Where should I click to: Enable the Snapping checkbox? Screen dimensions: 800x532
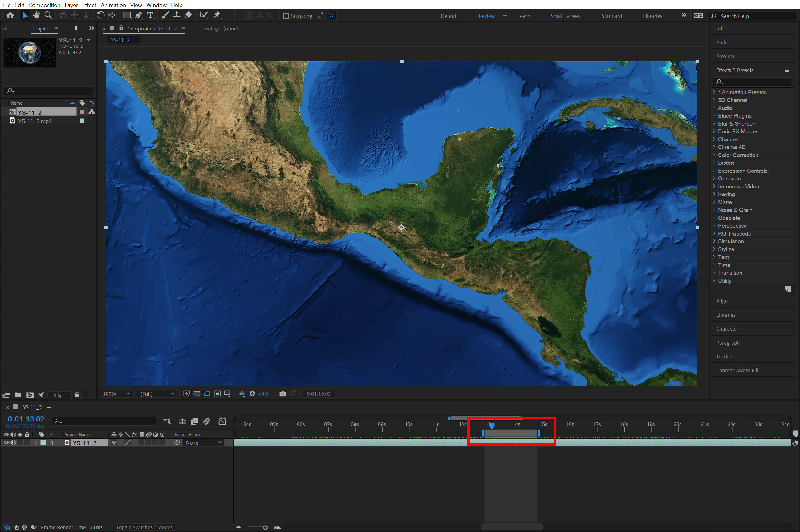(x=286, y=16)
